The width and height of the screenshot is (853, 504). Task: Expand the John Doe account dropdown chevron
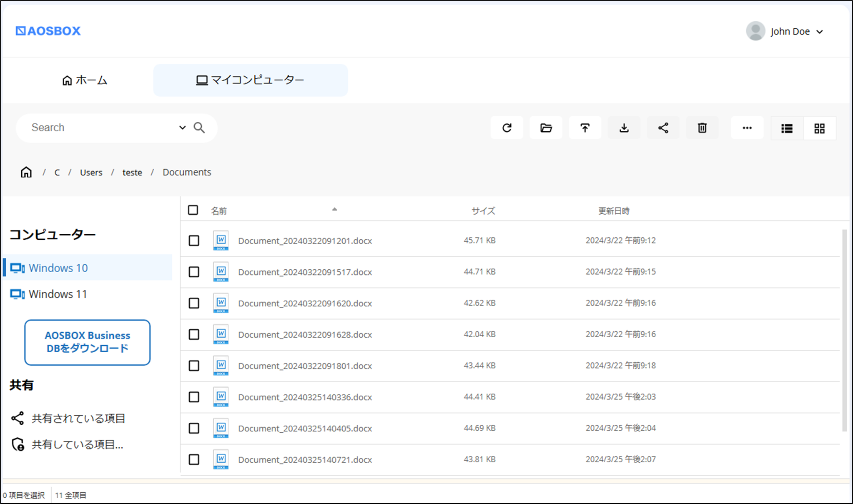coord(820,32)
